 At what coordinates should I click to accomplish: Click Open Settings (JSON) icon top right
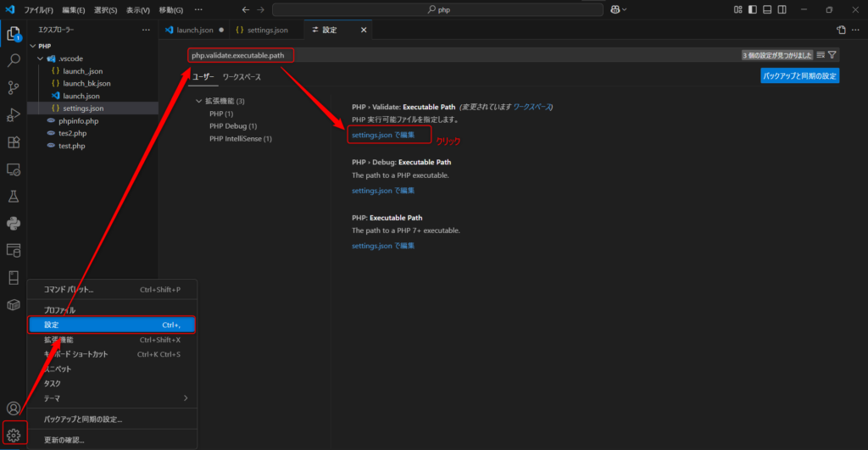pos(841,30)
